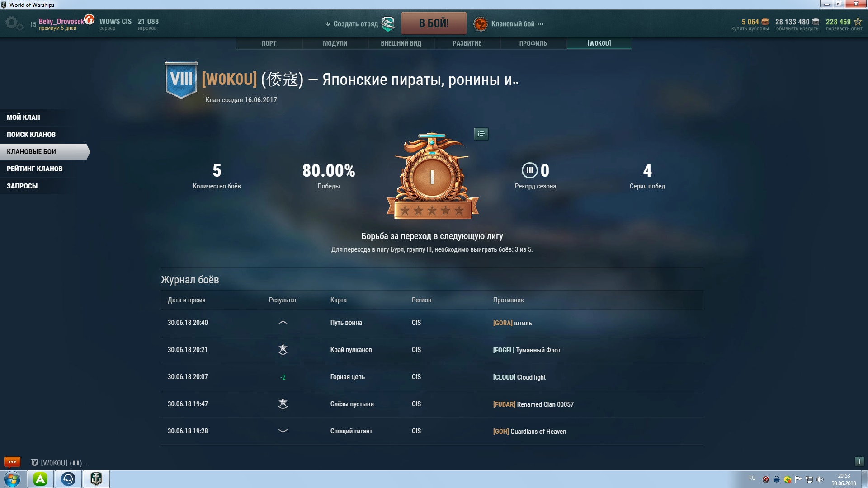
Task: Open the Windows Start button
Action: (x=12, y=479)
